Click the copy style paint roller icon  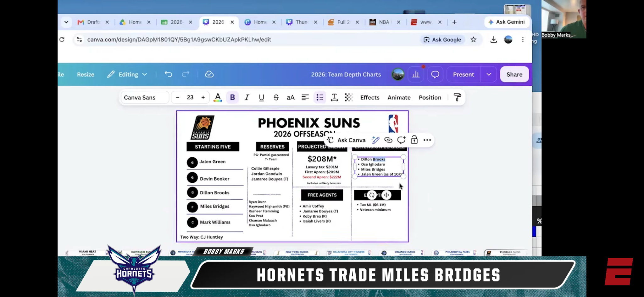[457, 97]
